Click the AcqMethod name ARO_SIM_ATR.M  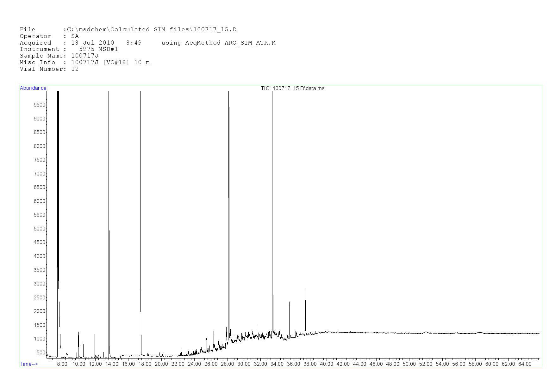coord(250,43)
